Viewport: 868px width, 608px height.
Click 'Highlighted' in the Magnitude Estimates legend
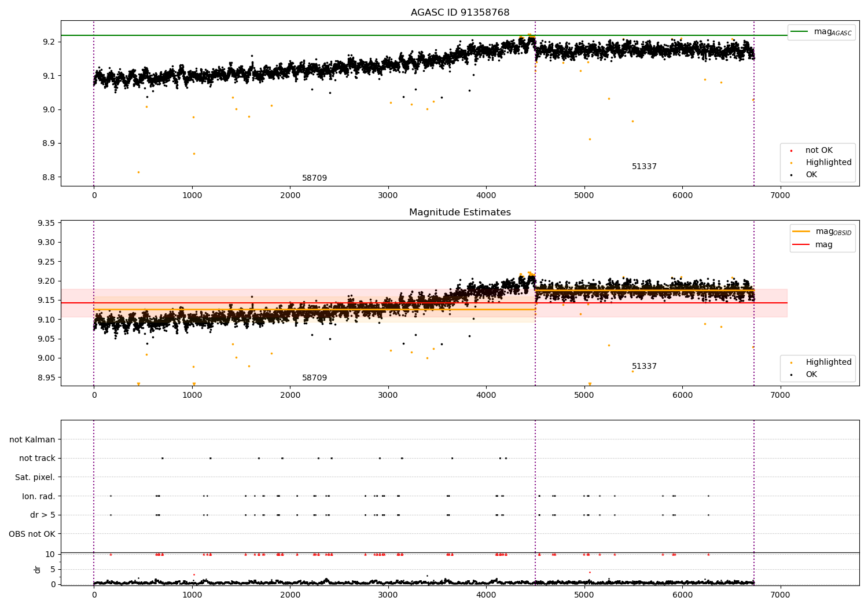click(829, 362)
